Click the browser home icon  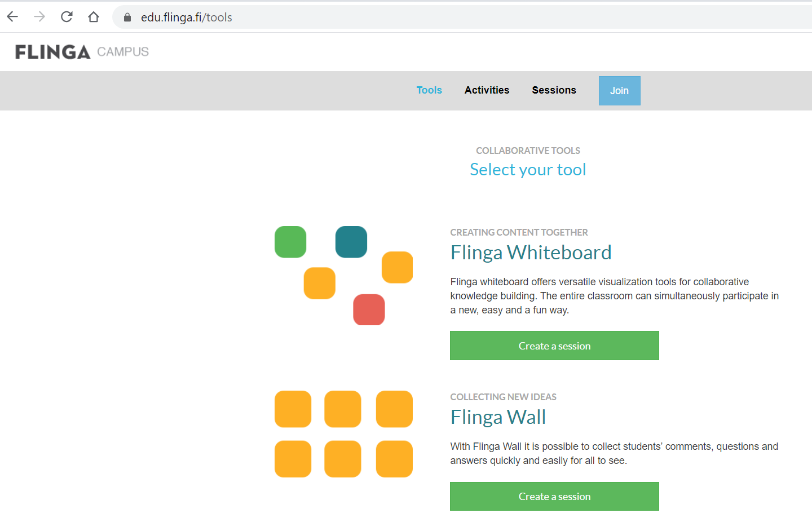click(x=94, y=17)
